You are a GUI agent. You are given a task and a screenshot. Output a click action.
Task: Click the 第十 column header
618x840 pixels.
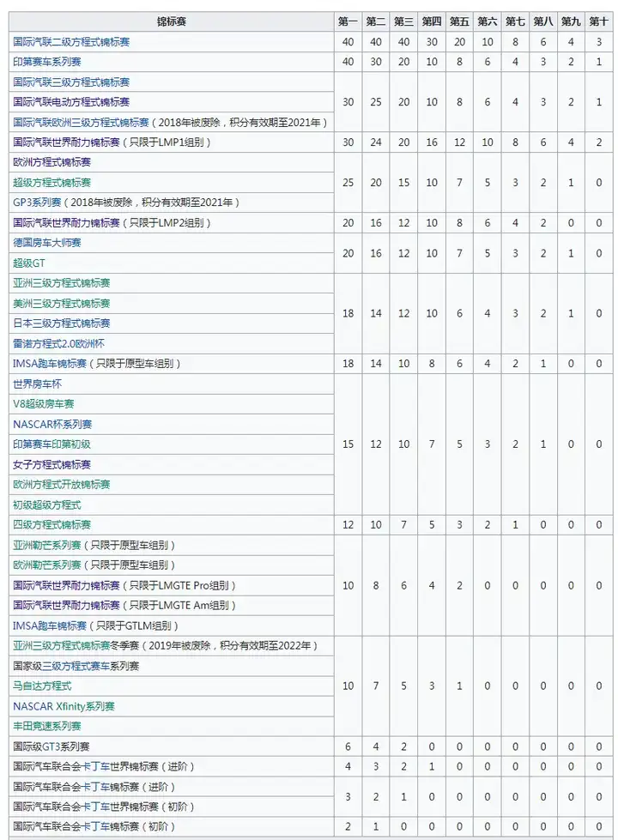tap(599, 21)
